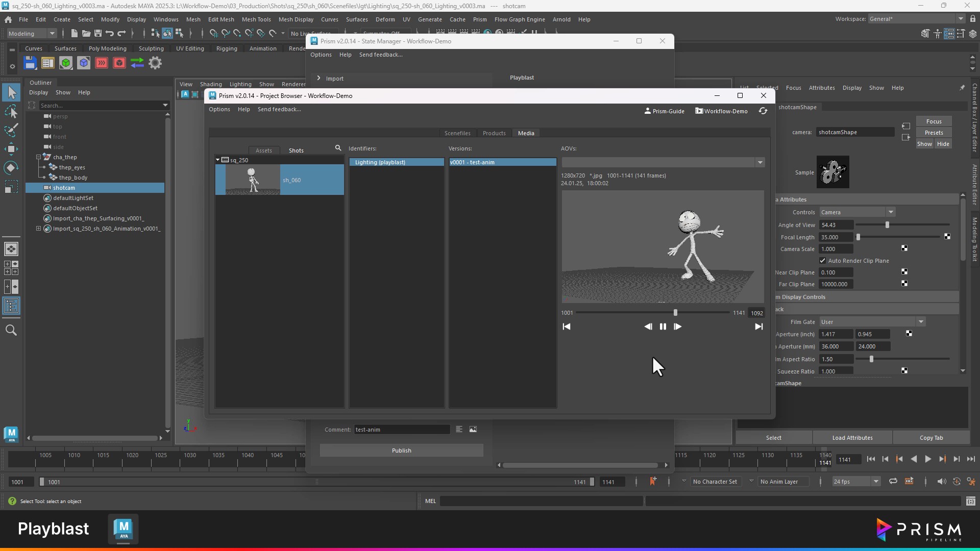Go to start of Maya playback range
Image resolution: width=980 pixels, height=551 pixels.
pyautogui.click(x=871, y=459)
